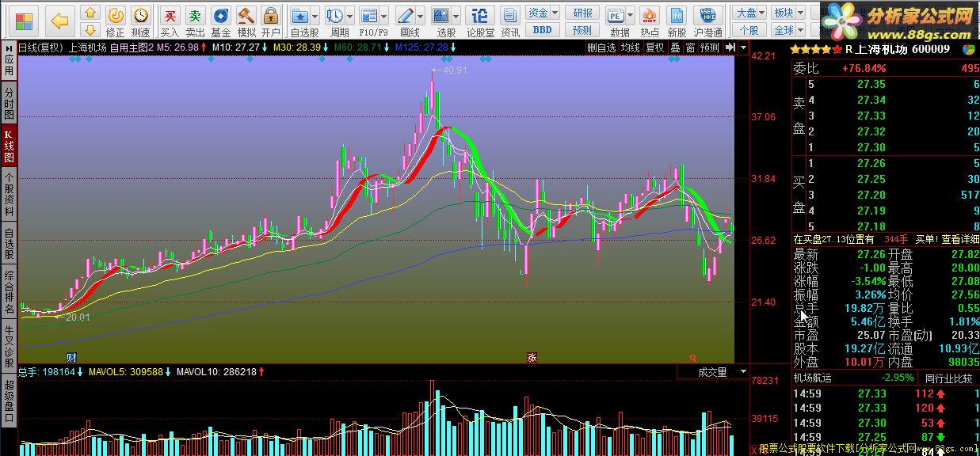Image resolution: width=980 pixels, height=456 pixels.
Task: Click the 研报 research report button
Action: (582, 13)
